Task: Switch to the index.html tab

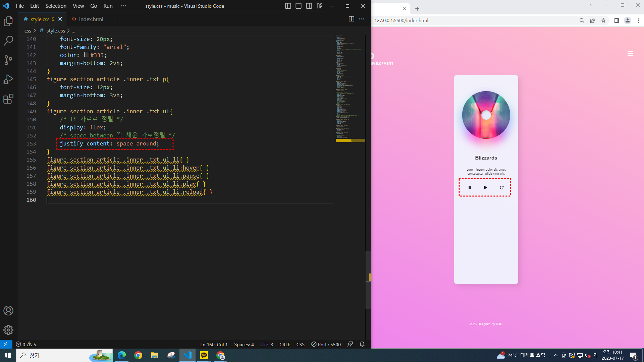Action: click(x=91, y=19)
